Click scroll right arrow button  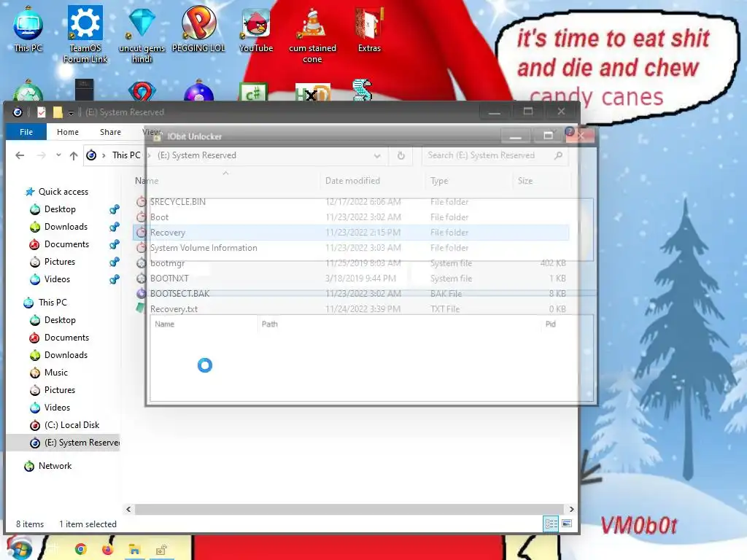pos(571,509)
